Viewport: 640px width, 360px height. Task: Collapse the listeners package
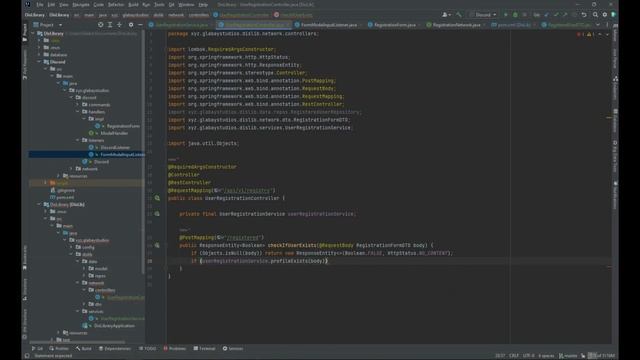tap(78, 140)
